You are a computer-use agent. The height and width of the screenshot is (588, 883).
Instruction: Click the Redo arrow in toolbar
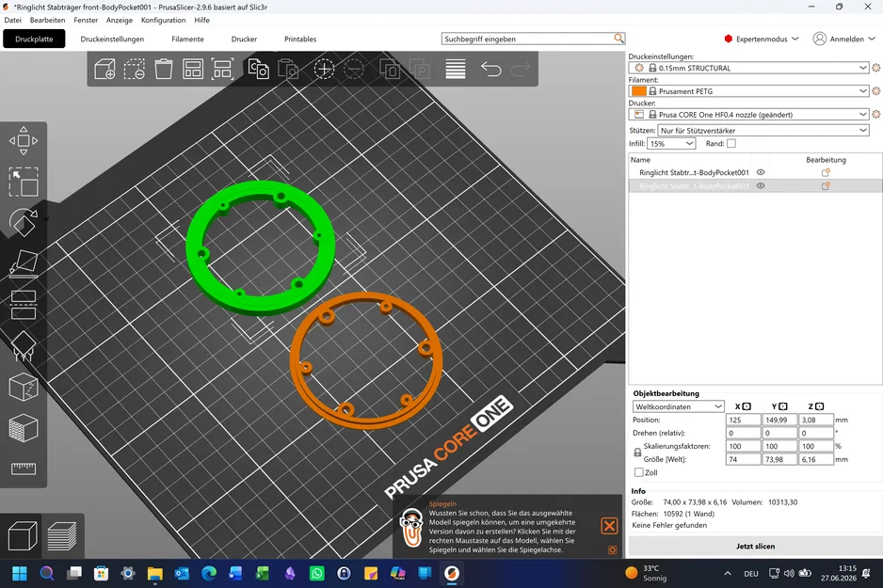[x=521, y=70]
